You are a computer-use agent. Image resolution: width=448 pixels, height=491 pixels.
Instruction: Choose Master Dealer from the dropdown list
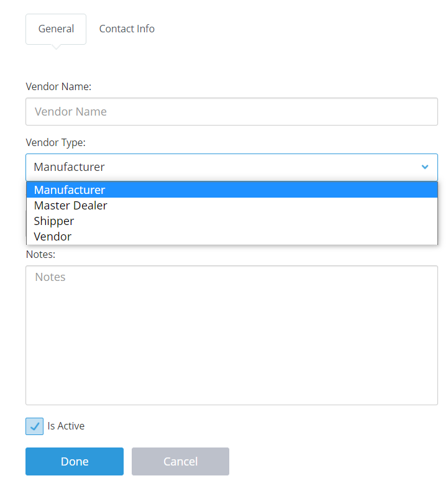pyautogui.click(x=232, y=206)
